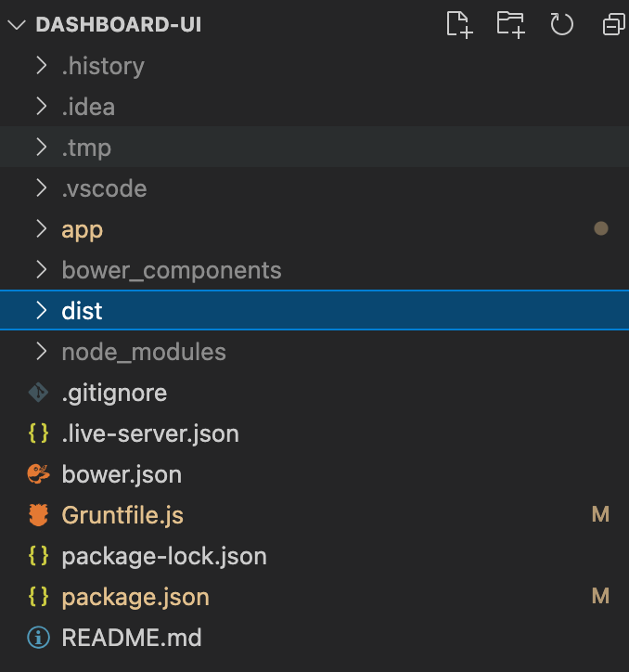Open the .history folder
This screenshot has width=629, height=672.
(x=103, y=66)
